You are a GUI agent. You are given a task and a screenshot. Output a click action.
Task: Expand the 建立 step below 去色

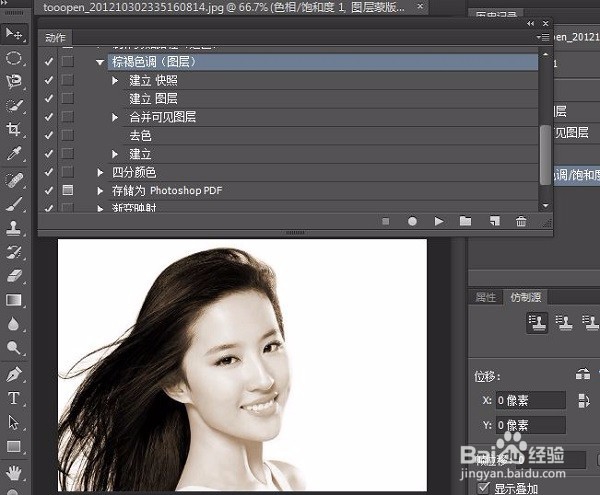pos(115,154)
